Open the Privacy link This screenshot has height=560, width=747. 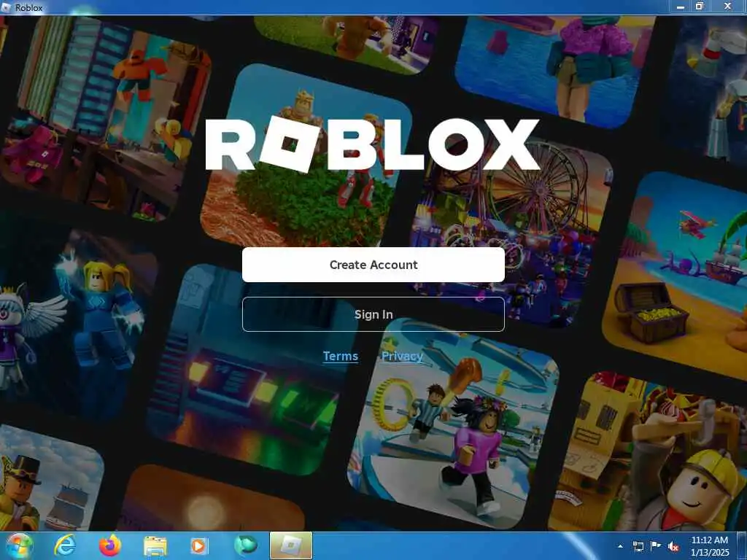(402, 356)
